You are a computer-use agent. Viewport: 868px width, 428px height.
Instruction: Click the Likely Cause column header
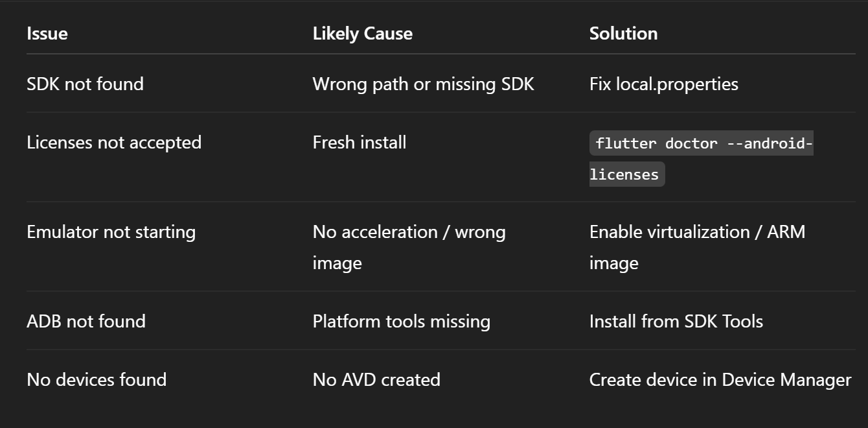coord(363,34)
